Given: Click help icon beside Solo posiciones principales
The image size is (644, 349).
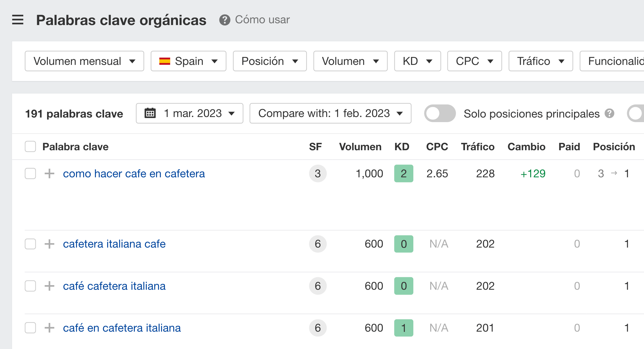Looking at the screenshot, I should (609, 113).
